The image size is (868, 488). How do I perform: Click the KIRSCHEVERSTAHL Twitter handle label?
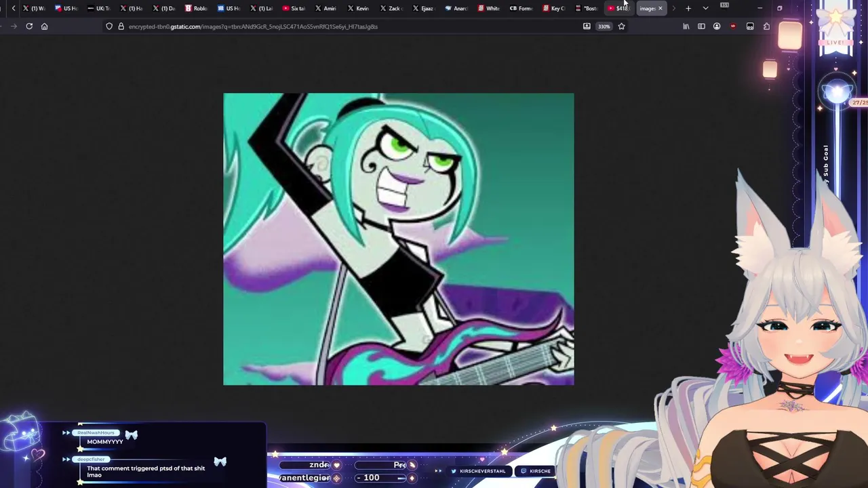483,471
